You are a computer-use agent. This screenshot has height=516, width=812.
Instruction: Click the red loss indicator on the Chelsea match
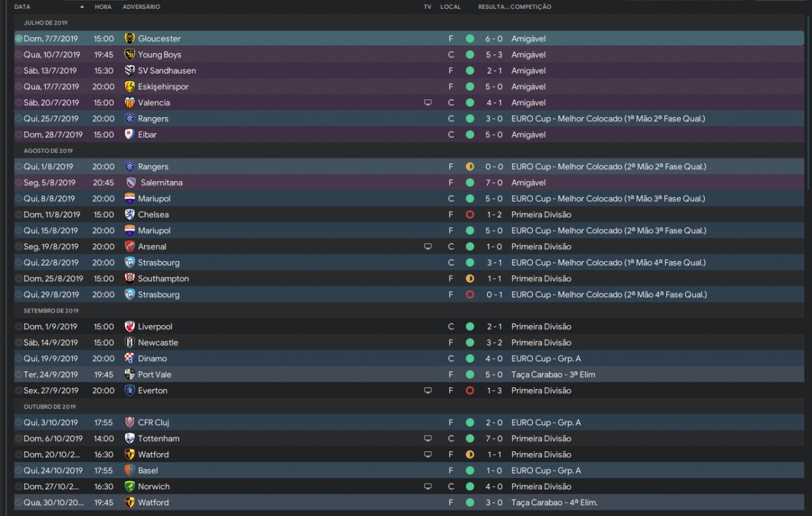tap(469, 215)
